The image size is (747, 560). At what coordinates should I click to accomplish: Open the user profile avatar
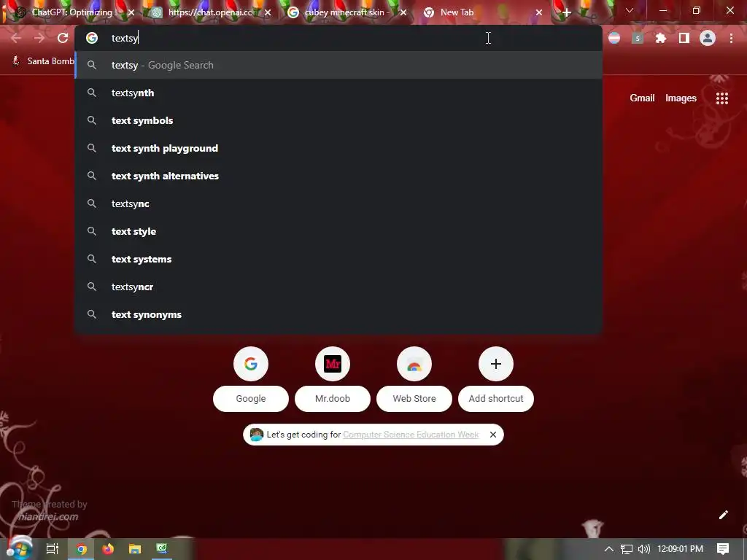(x=708, y=38)
